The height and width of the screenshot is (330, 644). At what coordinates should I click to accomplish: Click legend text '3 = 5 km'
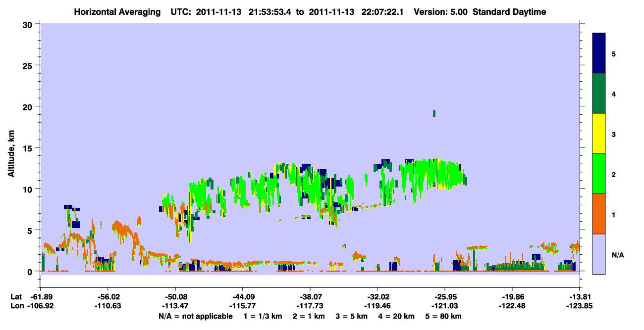[352, 316]
